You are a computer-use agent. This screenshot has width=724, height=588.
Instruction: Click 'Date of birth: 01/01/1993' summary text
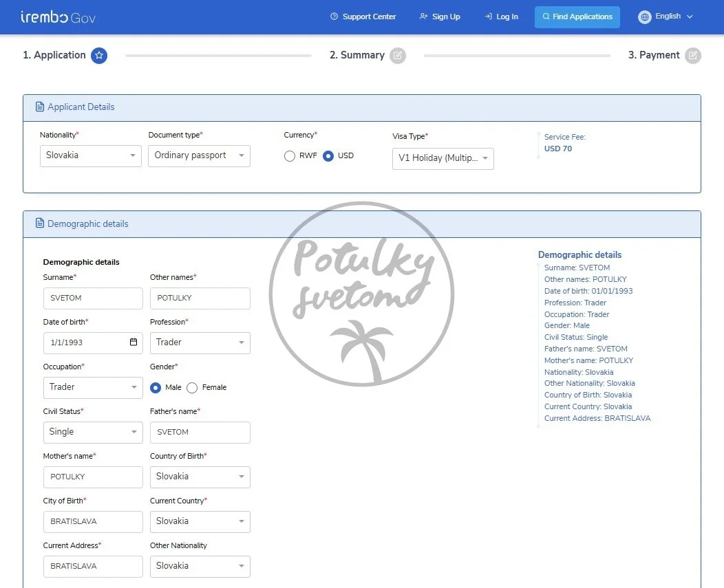pyautogui.click(x=588, y=291)
